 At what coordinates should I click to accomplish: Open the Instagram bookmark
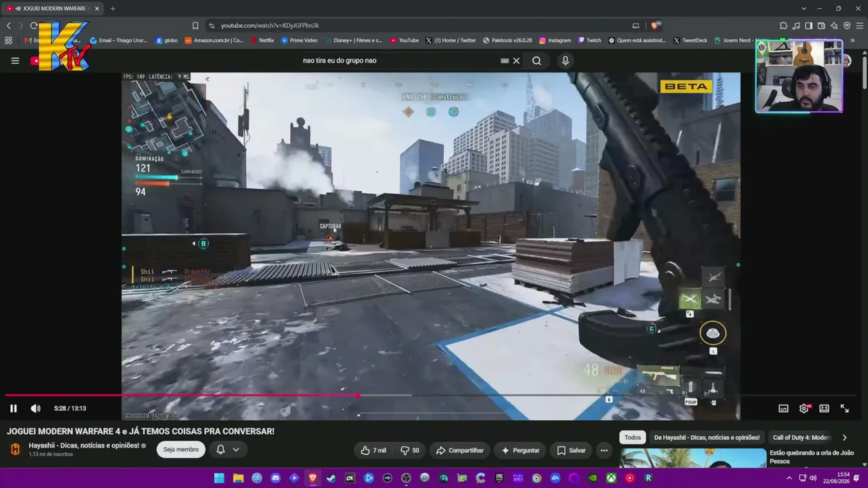coord(555,40)
